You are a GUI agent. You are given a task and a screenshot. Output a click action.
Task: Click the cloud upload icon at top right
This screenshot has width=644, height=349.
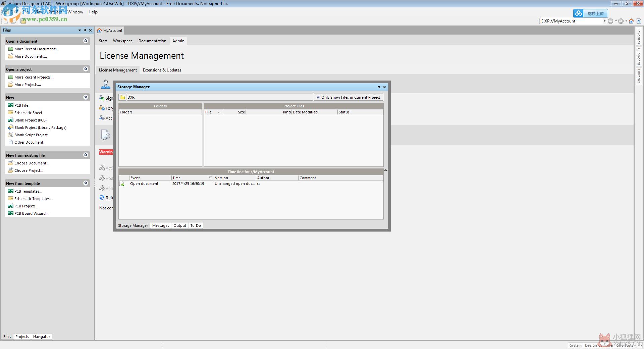pyautogui.click(x=578, y=13)
